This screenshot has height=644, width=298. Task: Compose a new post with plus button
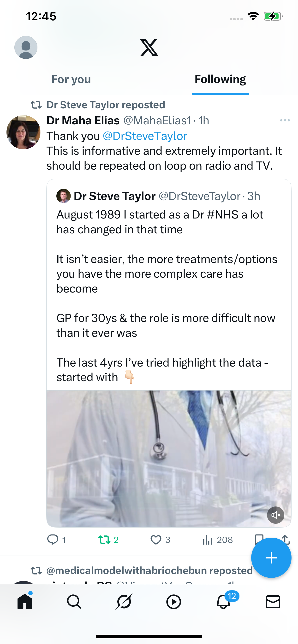(x=271, y=558)
